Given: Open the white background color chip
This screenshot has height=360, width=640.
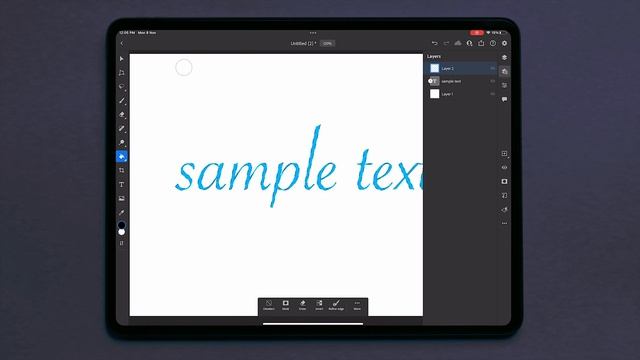Looking at the screenshot, I should [122, 232].
